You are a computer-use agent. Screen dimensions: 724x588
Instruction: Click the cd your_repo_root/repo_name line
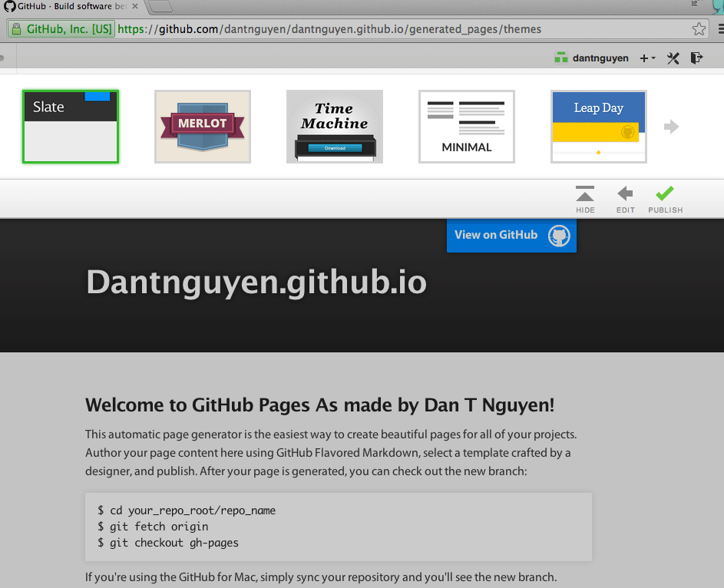click(187, 510)
